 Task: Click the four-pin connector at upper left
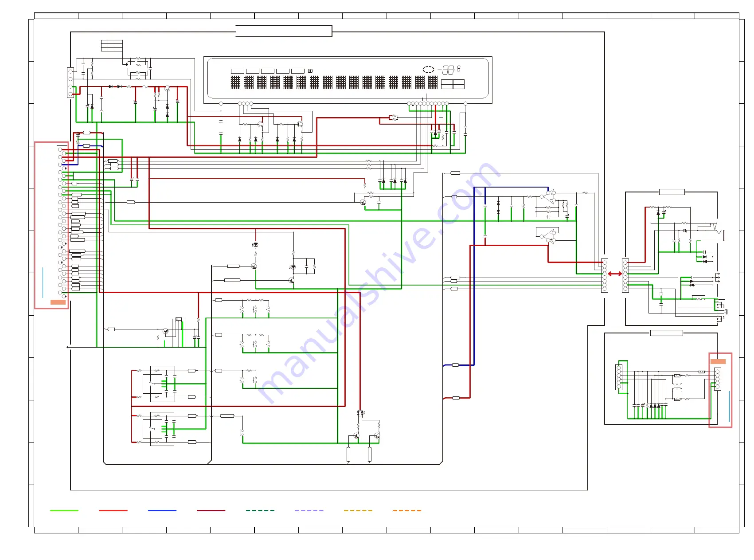[x=70, y=82]
